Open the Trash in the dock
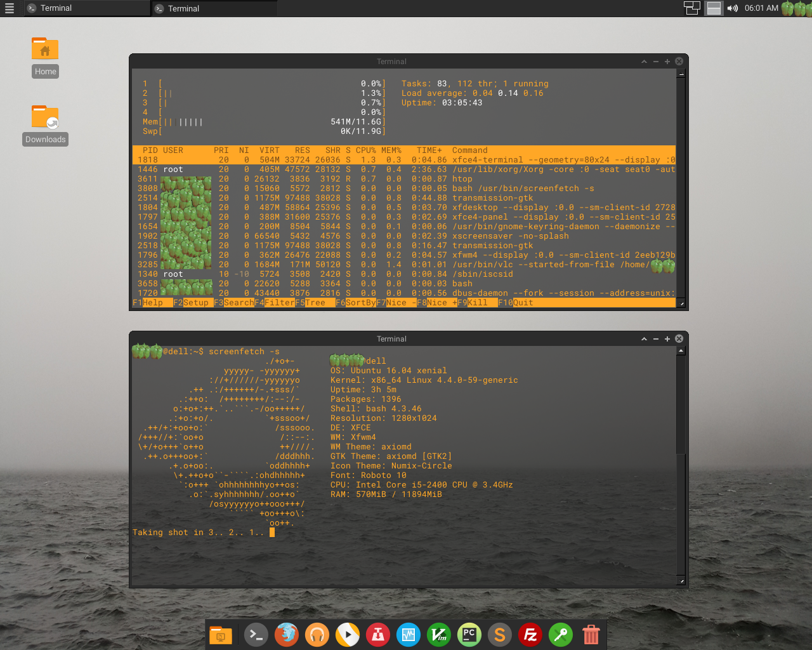This screenshot has width=812, height=650. tap(591, 634)
